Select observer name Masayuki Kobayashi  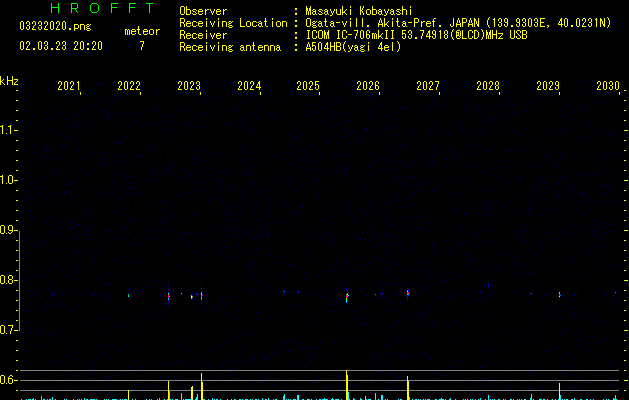coord(359,11)
